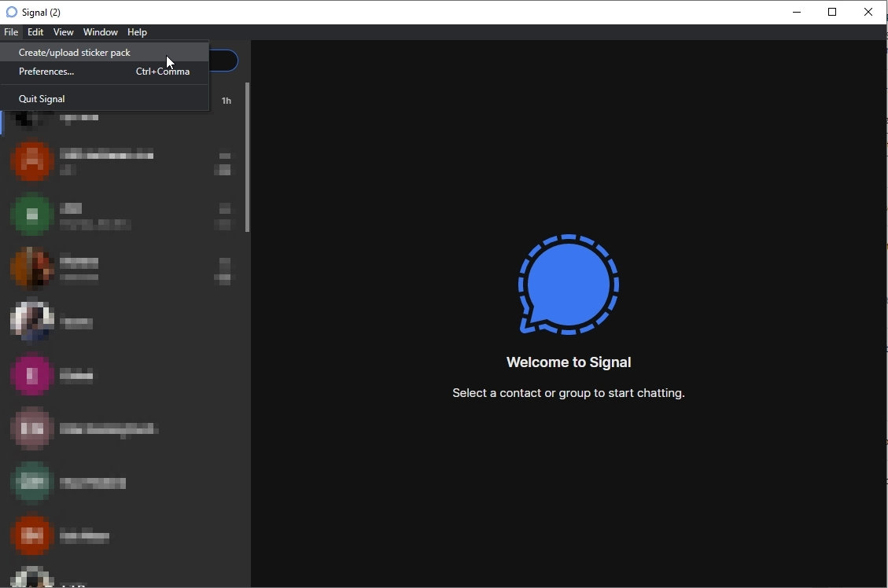This screenshot has width=888, height=588.
Task: Click the conversation list scrollbar
Action: (x=247, y=157)
